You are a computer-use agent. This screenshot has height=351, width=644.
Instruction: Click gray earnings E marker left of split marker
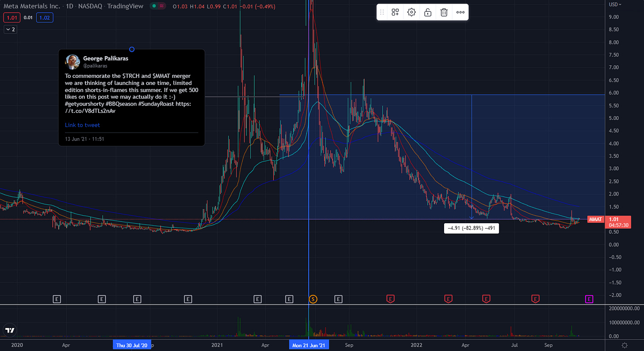[289, 299]
